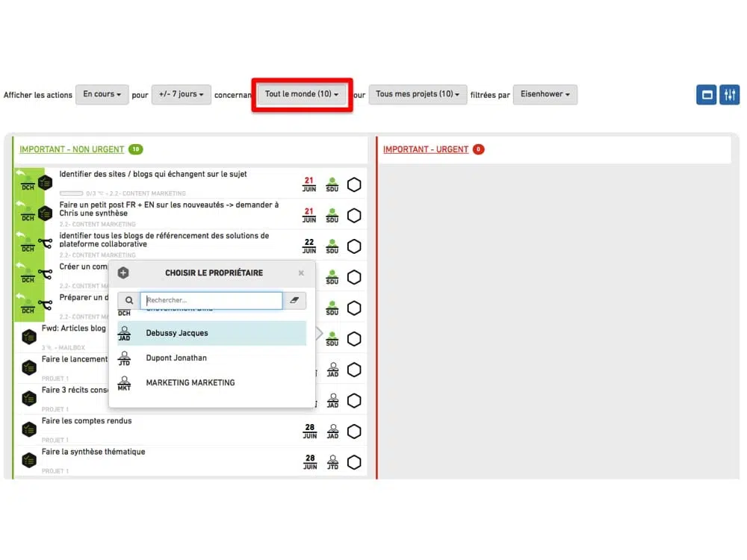
Task: Click the 21 JUIN date on 'Identifier des sites' row
Action: [x=309, y=184]
